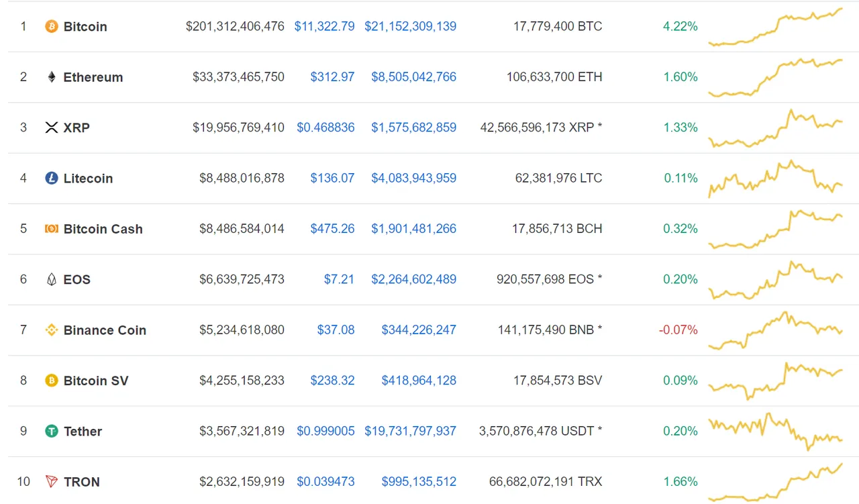Image resolution: width=859 pixels, height=504 pixels.
Task: Select circulating supply 17,779,400 BTC
Action: (558, 27)
